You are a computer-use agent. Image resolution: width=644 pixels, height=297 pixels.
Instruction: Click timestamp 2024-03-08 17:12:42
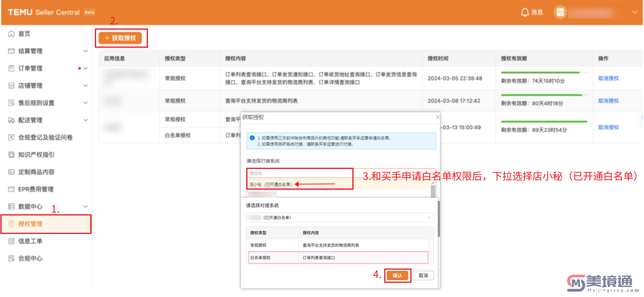pyautogui.click(x=454, y=101)
